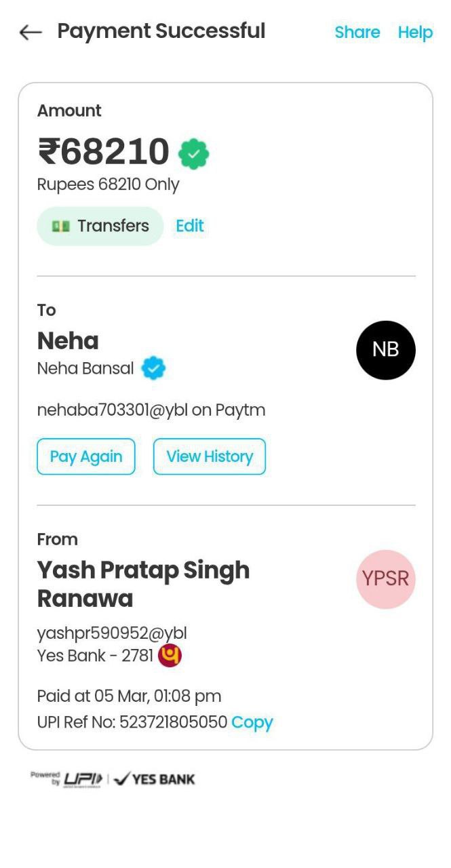The height and width of the screenshot is (868, 451).
Task: Open the NB recipient avatar
Action: pos(385,350)
